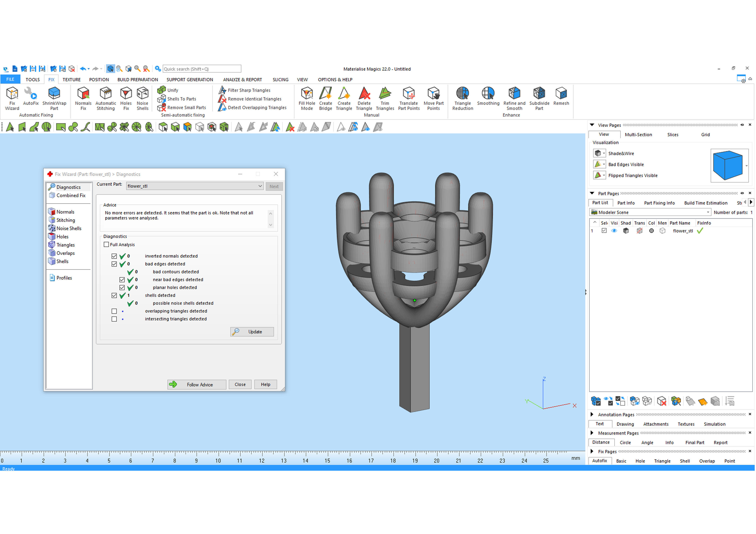Click Remove Identical Triangles
This screenshot has height=534, width=756.
point(250,99)
